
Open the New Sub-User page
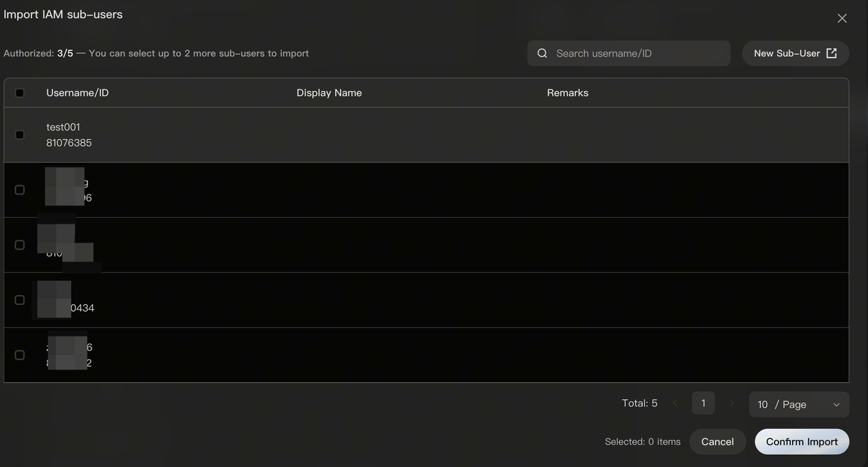tap(795, 54)
